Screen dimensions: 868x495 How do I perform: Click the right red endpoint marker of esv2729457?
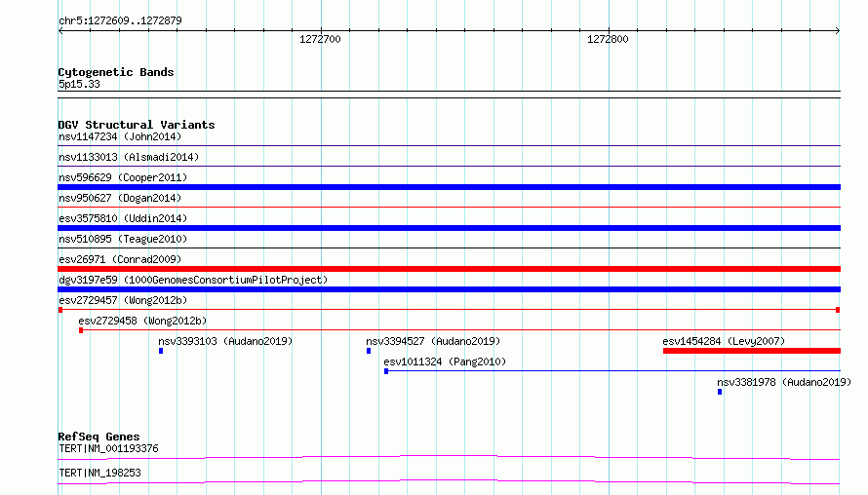838,310
